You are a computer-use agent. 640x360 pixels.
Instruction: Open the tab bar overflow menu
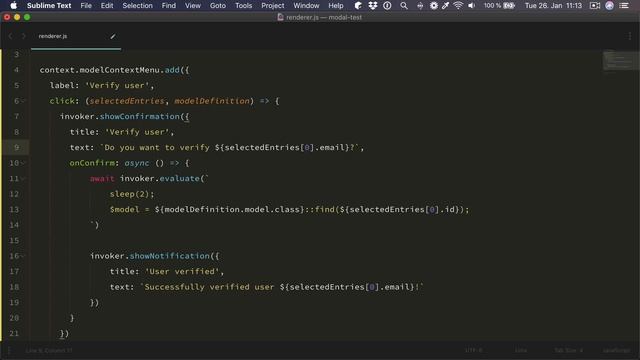pos(630,36)
